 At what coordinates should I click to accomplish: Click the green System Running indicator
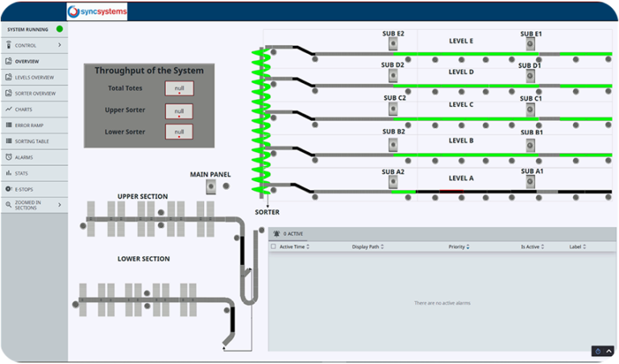point(60,29)
